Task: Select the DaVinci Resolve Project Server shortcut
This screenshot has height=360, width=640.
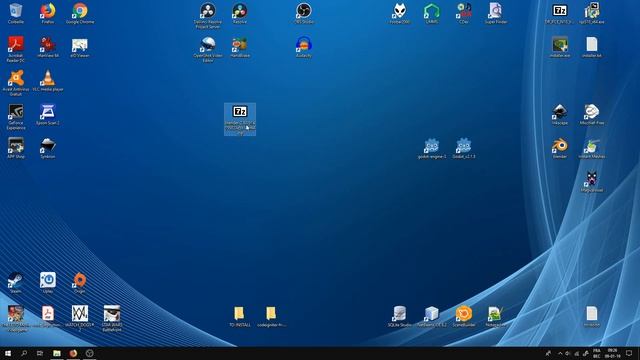Action: tap(208, 16)
